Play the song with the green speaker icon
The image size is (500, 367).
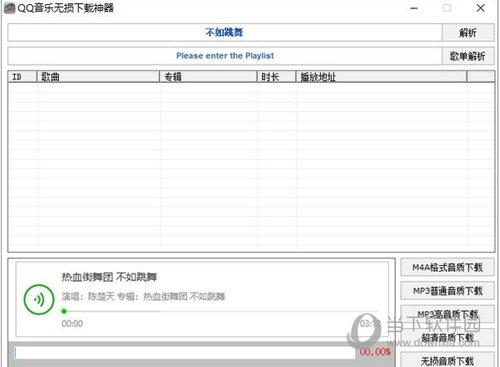tap(39, 299)
